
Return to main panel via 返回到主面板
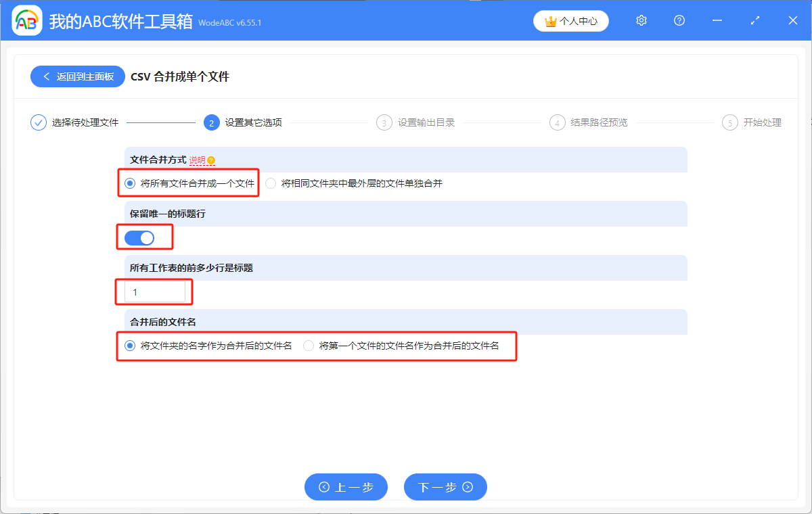[x=77, y=76]
